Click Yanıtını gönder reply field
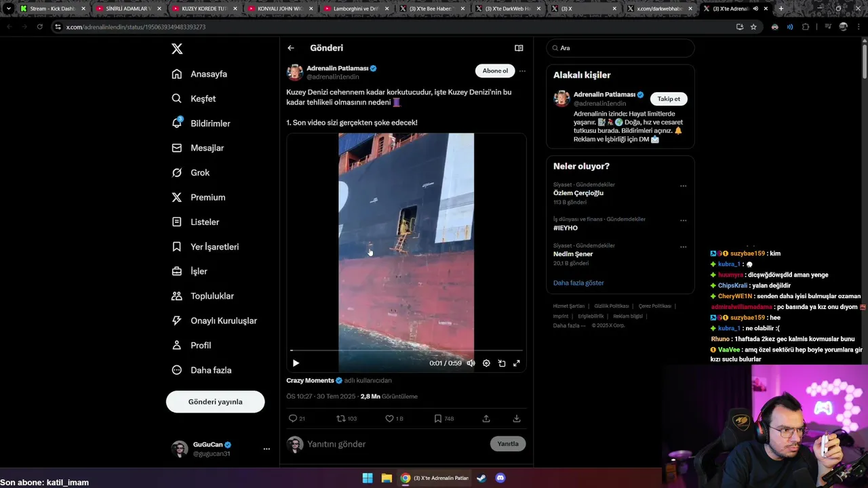The height and width of the screenshot is (488, 868). point(395,444)
